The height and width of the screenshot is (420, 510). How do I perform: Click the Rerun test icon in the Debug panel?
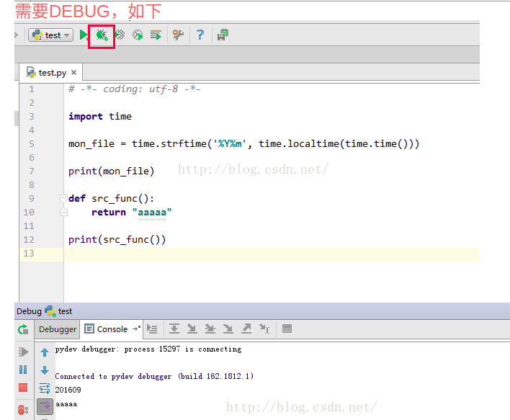[24, 329]
